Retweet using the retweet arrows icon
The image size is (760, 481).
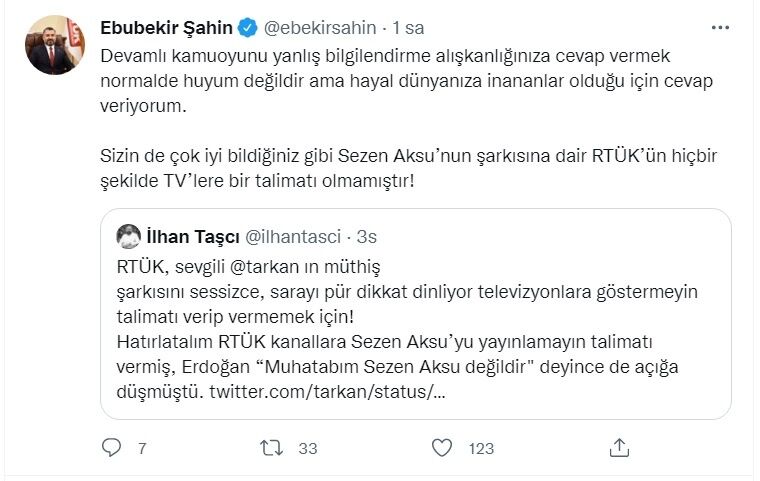tap(270, 448)
